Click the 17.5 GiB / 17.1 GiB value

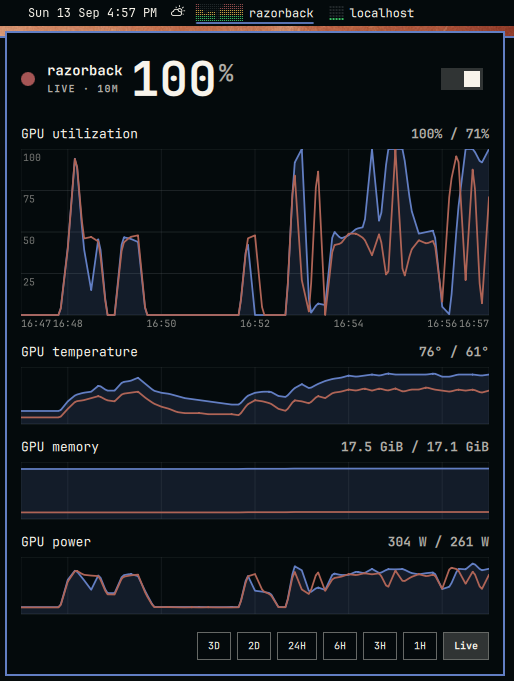pos(415,447)
